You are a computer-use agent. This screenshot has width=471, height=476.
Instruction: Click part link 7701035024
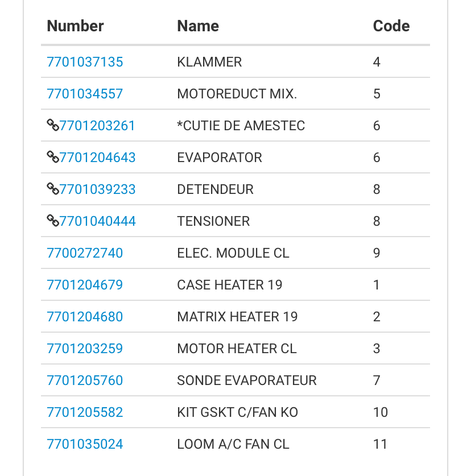pos(85,444)
